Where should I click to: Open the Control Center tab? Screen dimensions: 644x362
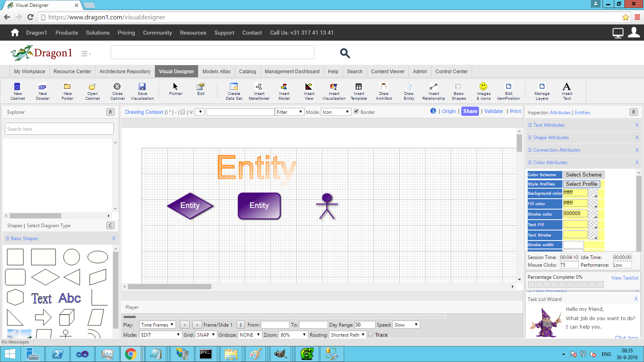coord(452,71)
